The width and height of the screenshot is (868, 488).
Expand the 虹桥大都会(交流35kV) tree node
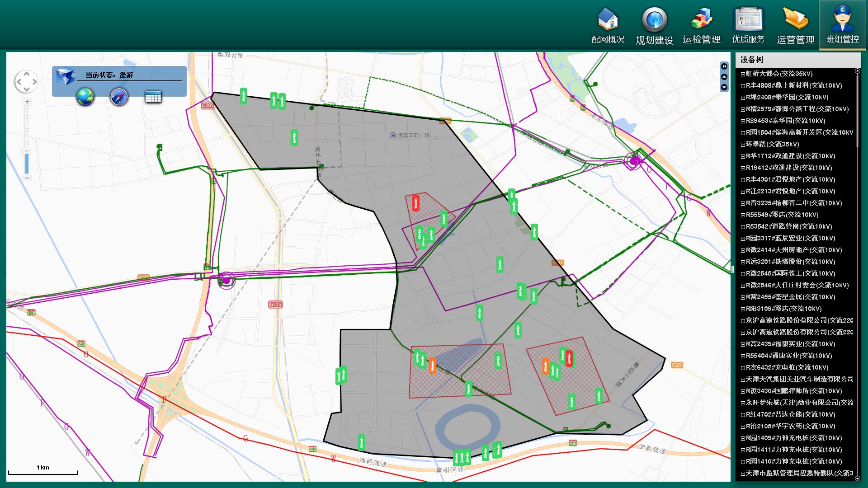tap(743, 74)
